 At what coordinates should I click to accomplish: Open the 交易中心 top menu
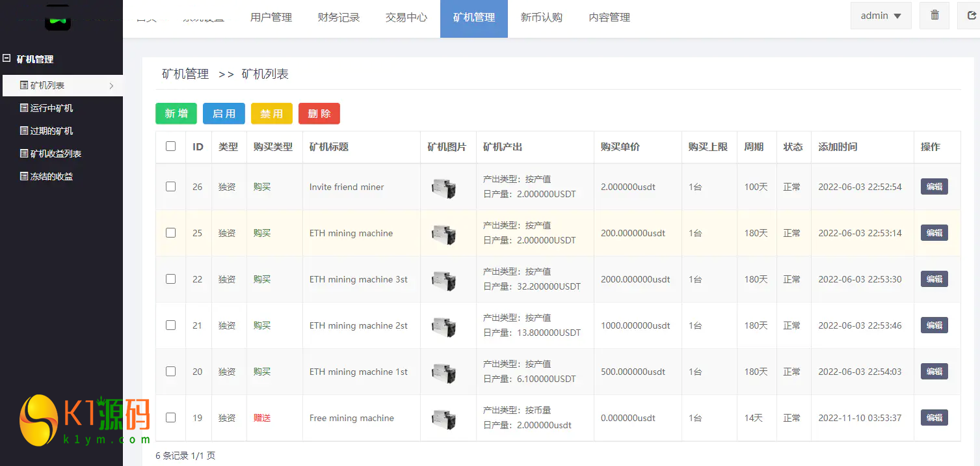click(406, 18)
